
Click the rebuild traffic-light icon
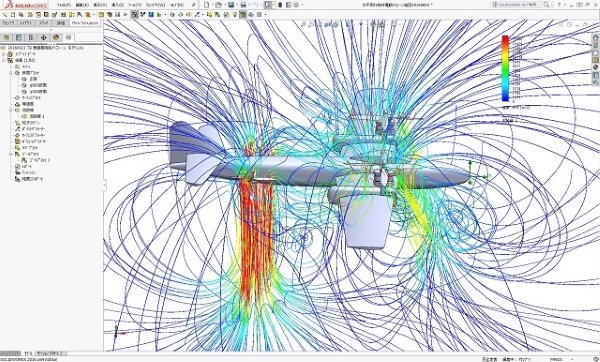click(280, 5)
